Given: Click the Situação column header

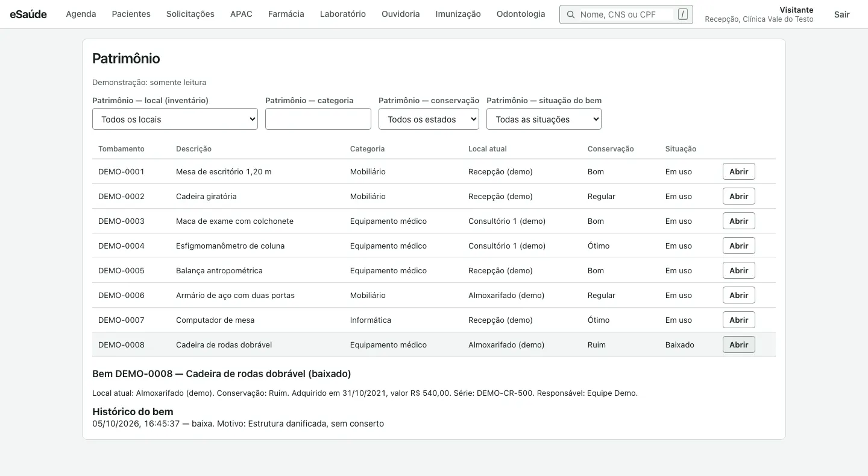Looking at the screenshot, I should [681, 149].
